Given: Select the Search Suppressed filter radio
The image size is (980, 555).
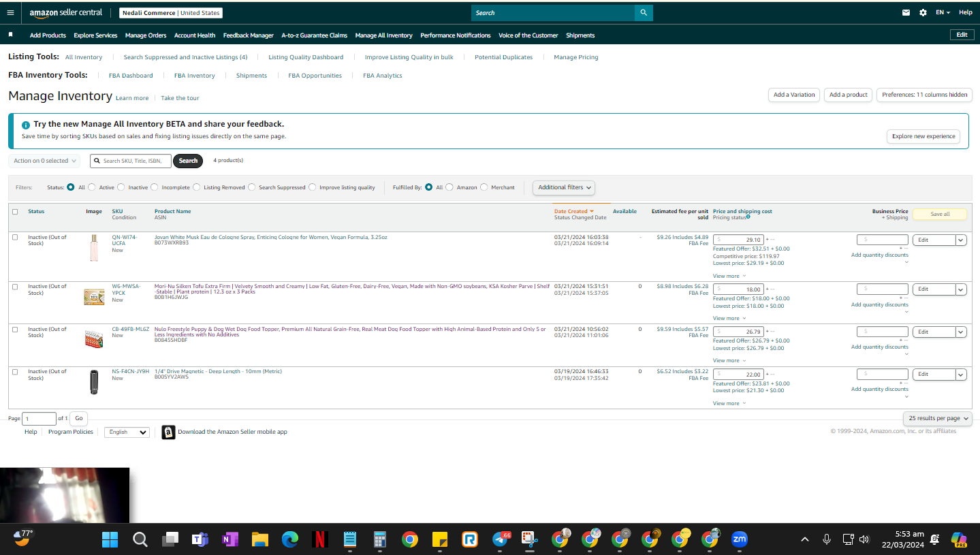Looking at the screenshot, I should tap(252, 187).
